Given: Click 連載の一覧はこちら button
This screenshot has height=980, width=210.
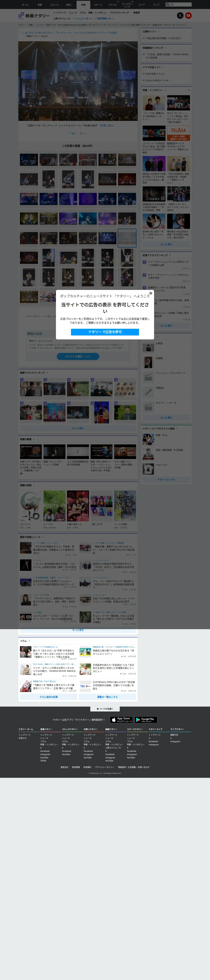Looking at the screenshot, I should [107, 697].
